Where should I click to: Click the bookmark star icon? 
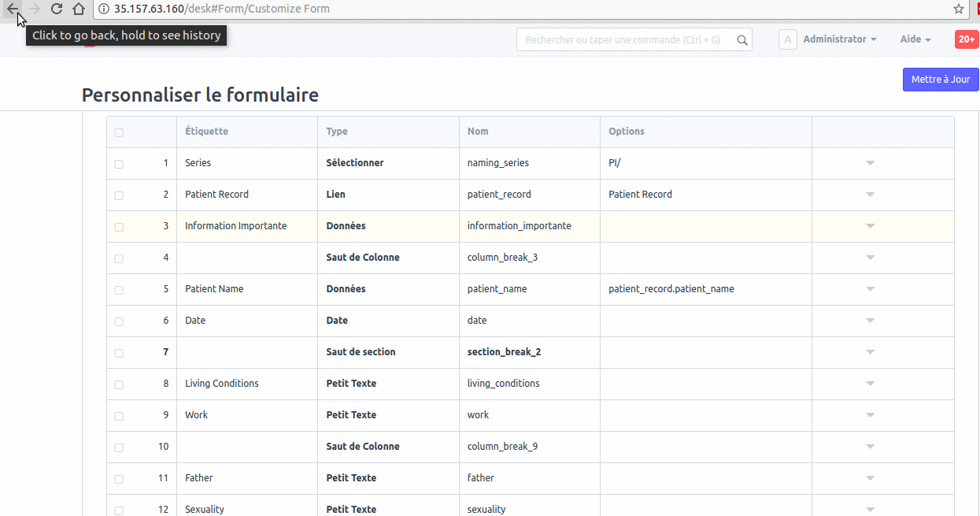[959, 9]
